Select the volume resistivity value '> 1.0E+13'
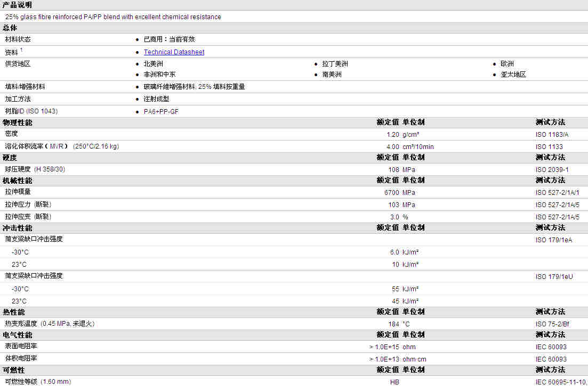 (384, 359)
